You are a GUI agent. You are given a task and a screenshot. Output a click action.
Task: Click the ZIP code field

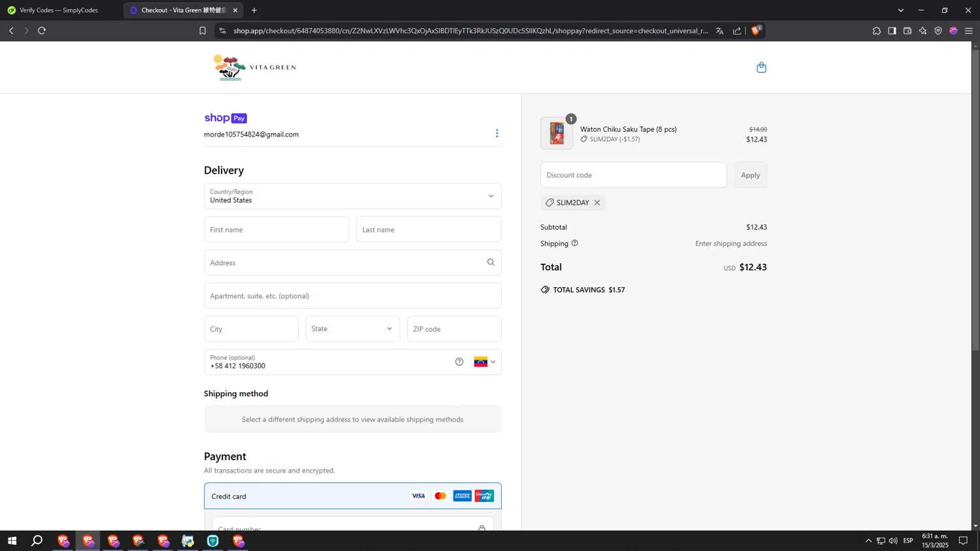(x=454, y=329)
